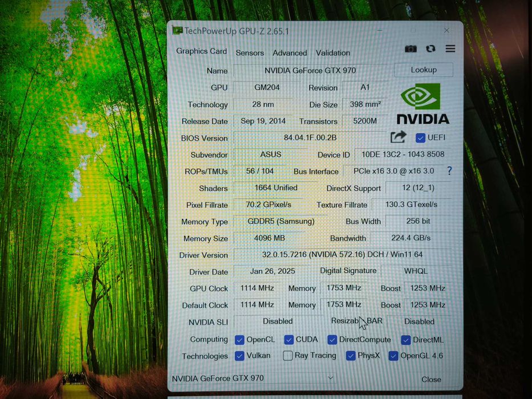
Task: Switch to the Graphics Card tab
Action: pos(201,51)
